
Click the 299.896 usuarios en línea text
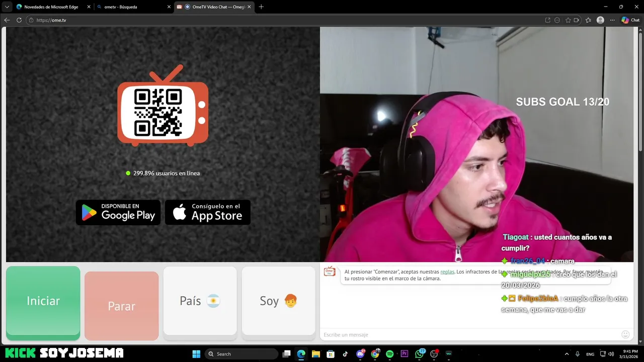(167, 173)
